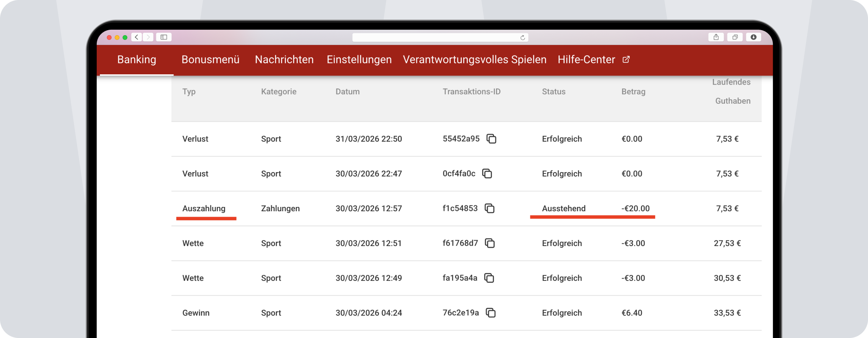Viewport: 868px width, 338px height.
Task: Select date 30/03/2026 22:47
Action: (x=369, y=174)
